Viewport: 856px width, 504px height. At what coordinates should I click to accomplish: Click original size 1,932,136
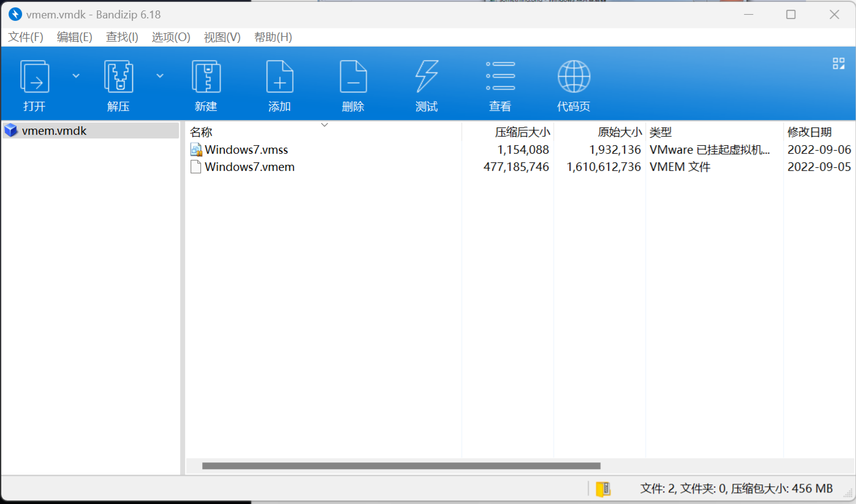pos(615,149)
